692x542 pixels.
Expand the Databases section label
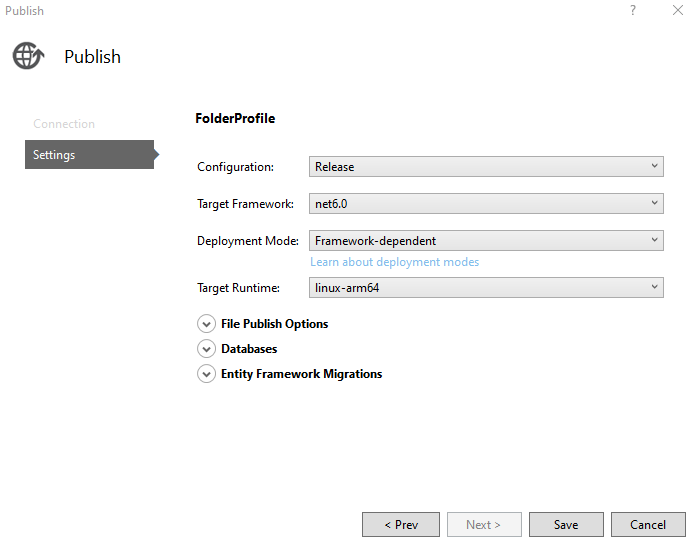(x=249, y=349)
